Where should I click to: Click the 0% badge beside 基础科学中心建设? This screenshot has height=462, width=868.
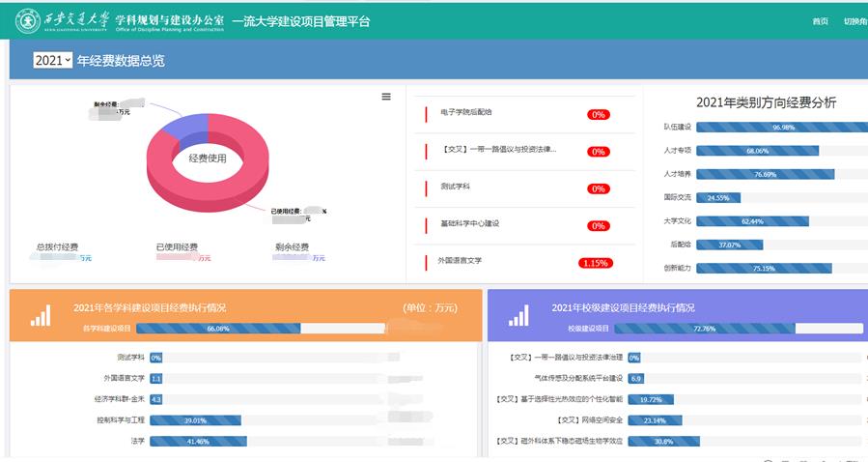click(x=598, y=226)
